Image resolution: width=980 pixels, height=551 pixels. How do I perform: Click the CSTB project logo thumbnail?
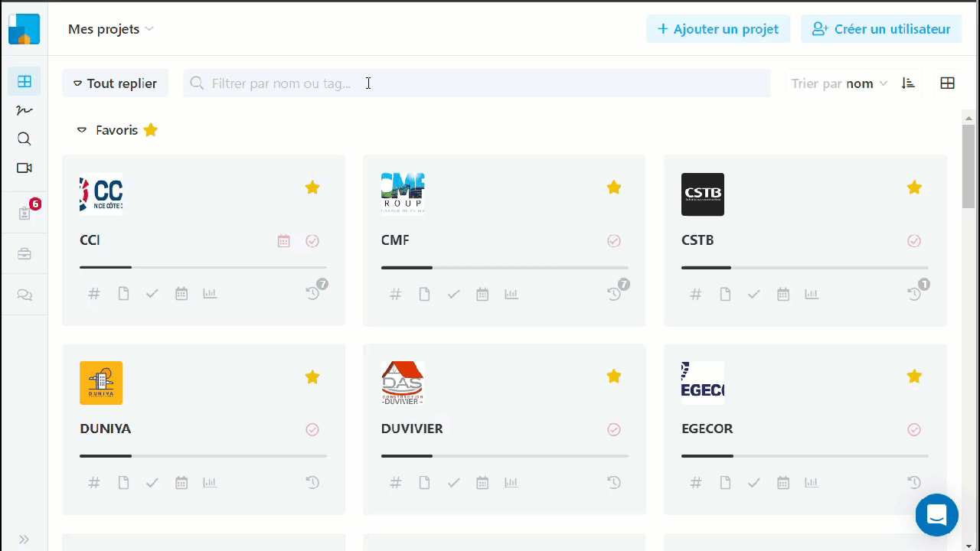[703, 194]
